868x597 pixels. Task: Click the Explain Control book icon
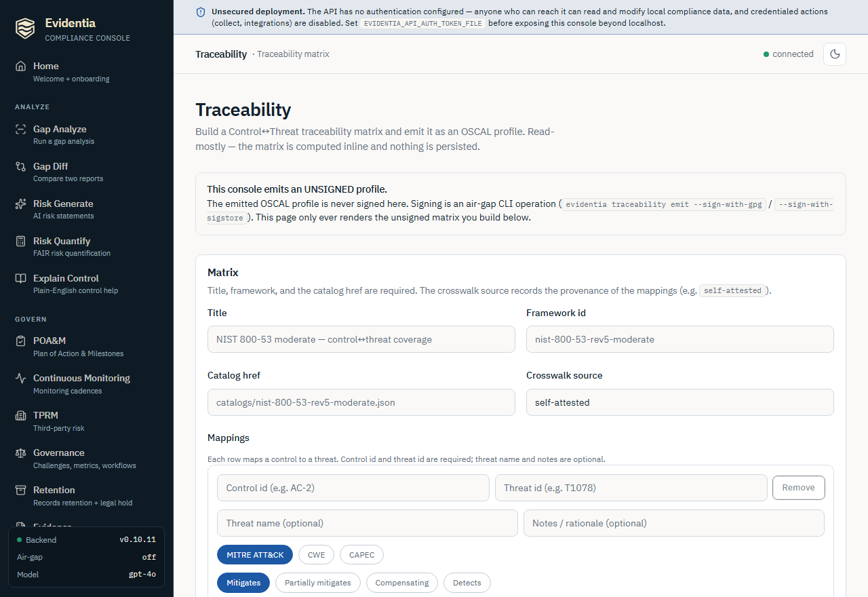21,278
